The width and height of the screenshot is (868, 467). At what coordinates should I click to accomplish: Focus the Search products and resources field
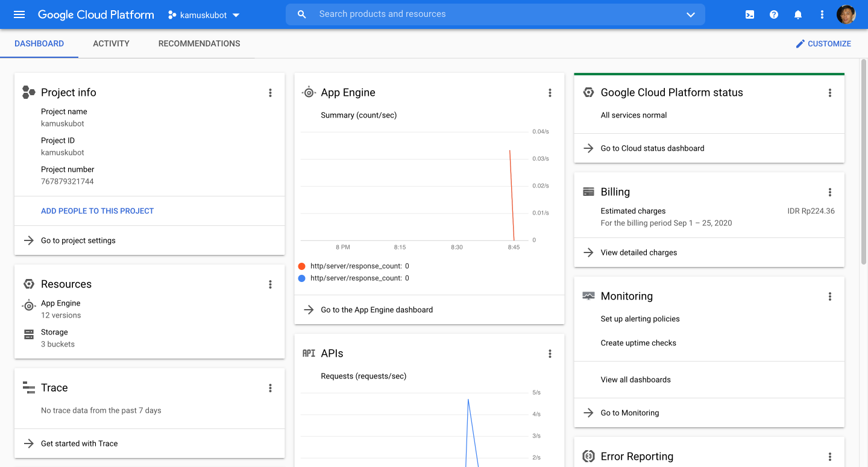pyautogui.click(x=495, y=14)
